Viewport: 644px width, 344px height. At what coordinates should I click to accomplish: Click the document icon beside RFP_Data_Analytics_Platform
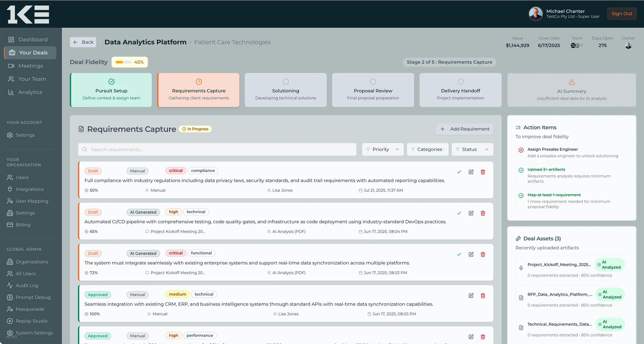[x=521, y=298]
